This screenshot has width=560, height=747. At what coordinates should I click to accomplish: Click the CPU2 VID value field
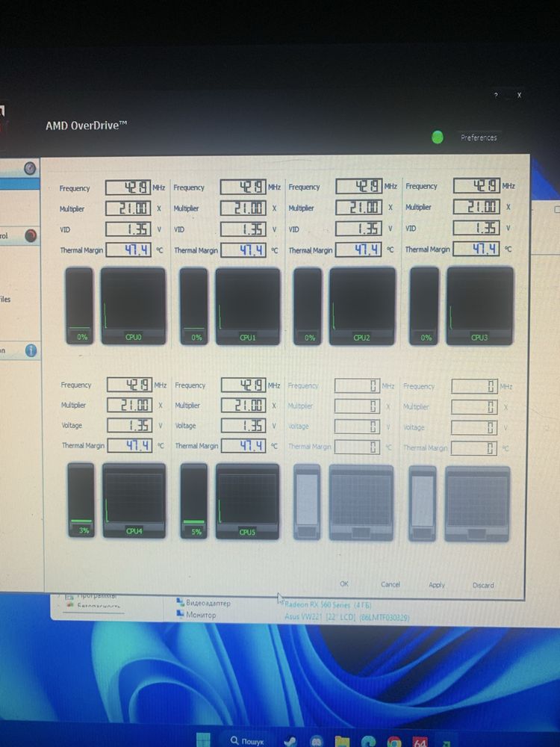[x=358, y=229]
